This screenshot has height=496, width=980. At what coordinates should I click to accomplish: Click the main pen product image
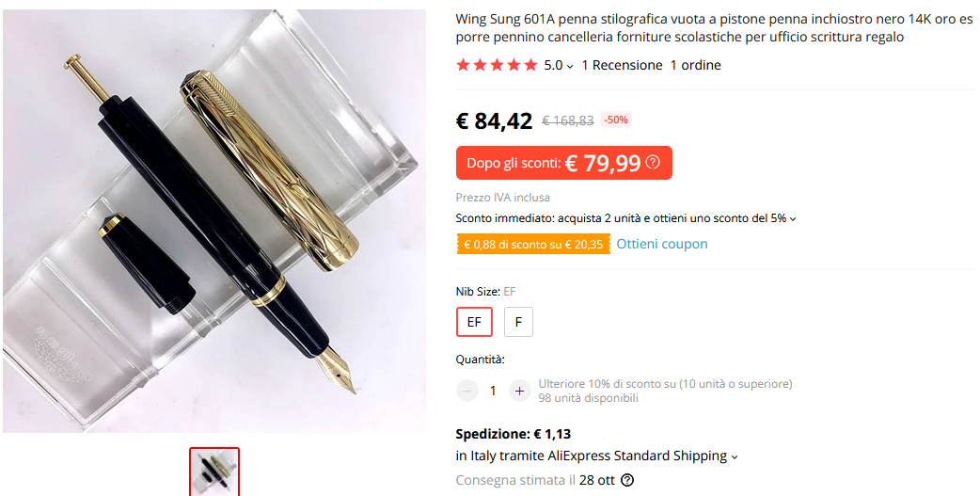214,221
